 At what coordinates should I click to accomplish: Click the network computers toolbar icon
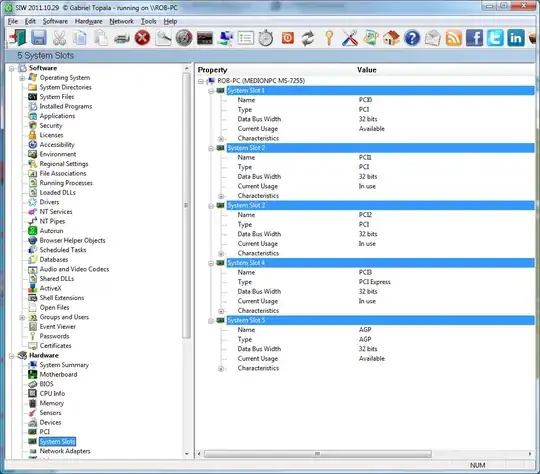coord(226,38)
